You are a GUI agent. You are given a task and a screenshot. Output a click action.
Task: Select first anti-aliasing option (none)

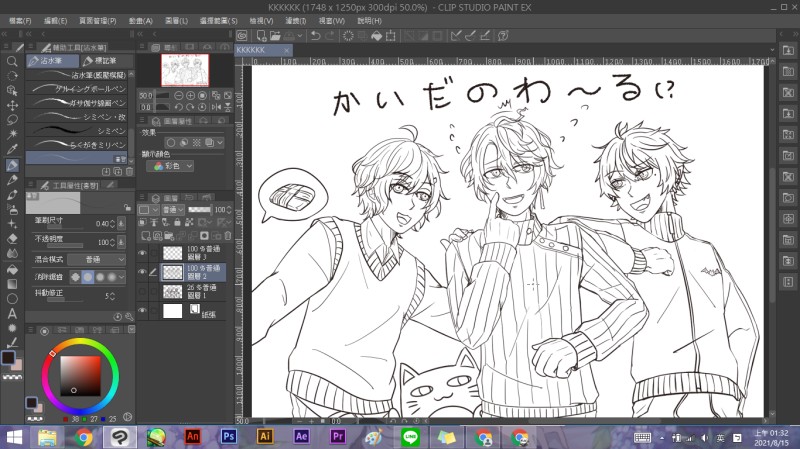point(76,277)
